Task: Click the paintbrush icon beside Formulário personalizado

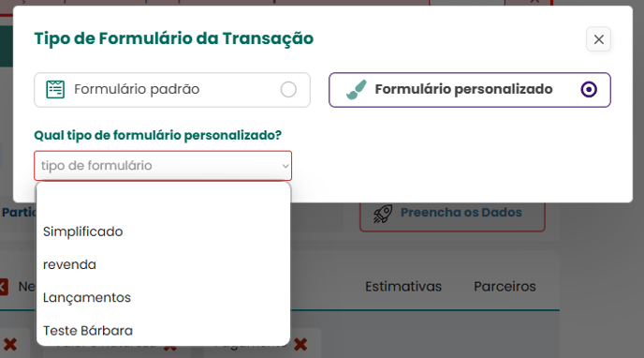Action: point(356,90)
